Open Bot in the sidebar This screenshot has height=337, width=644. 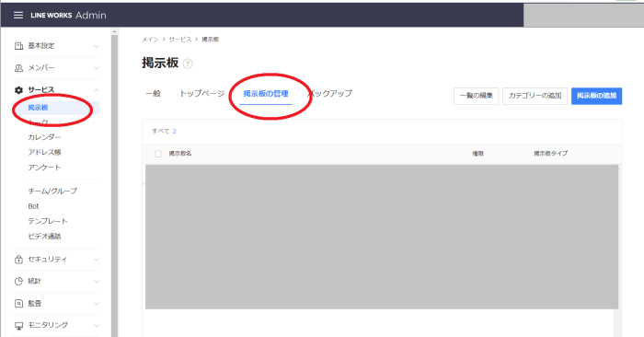[x=33, y=206]
